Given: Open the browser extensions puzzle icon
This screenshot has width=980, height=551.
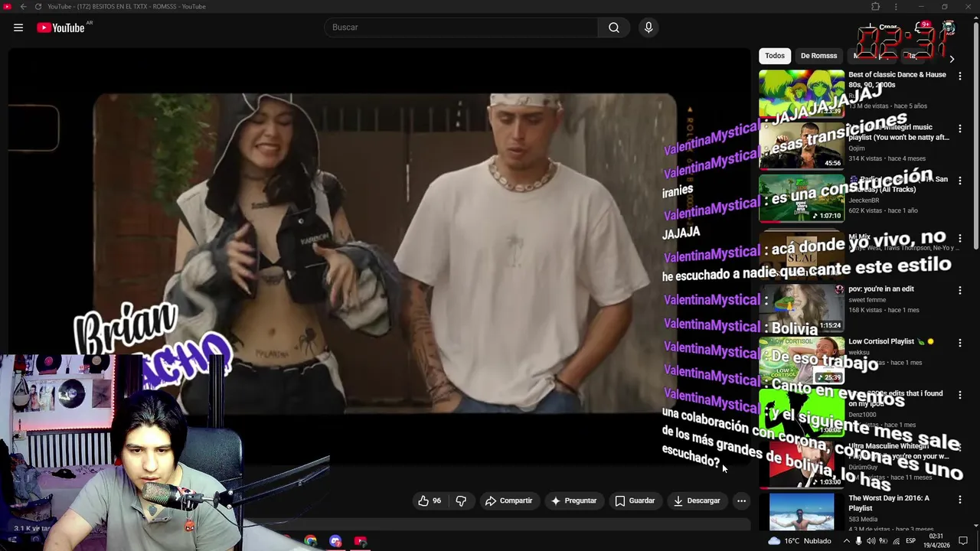Looking at the screenshot, I should 876,6.
